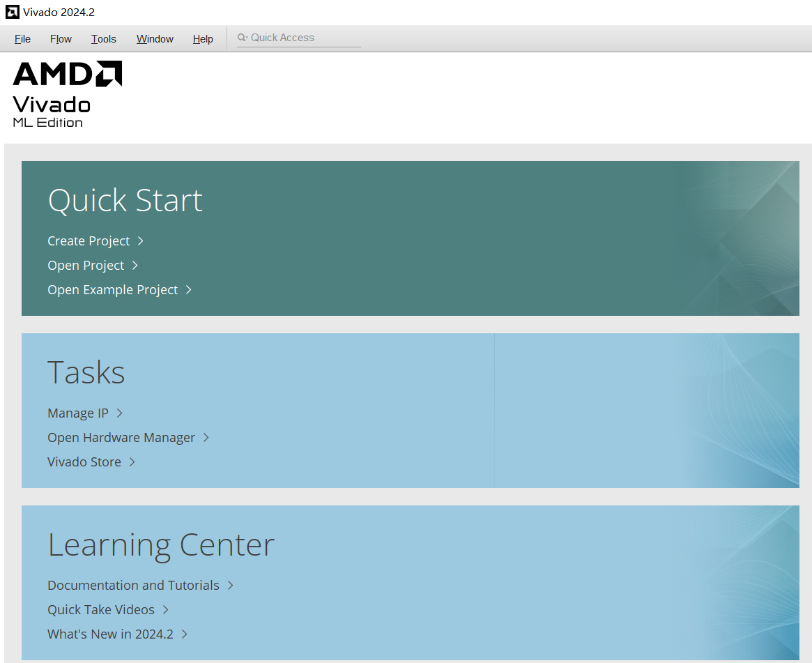Click chevron next to Open Project

tap(135, 265)
